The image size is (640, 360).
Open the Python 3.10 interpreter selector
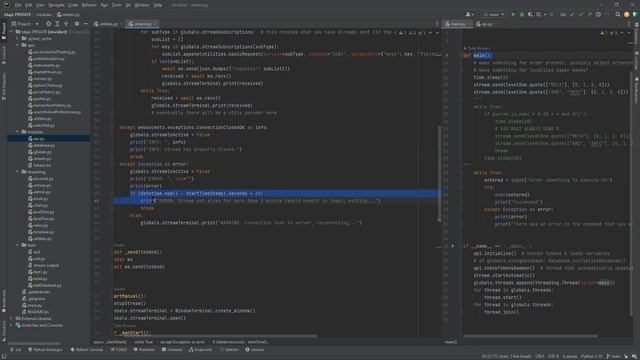click(x=591, y=356)
